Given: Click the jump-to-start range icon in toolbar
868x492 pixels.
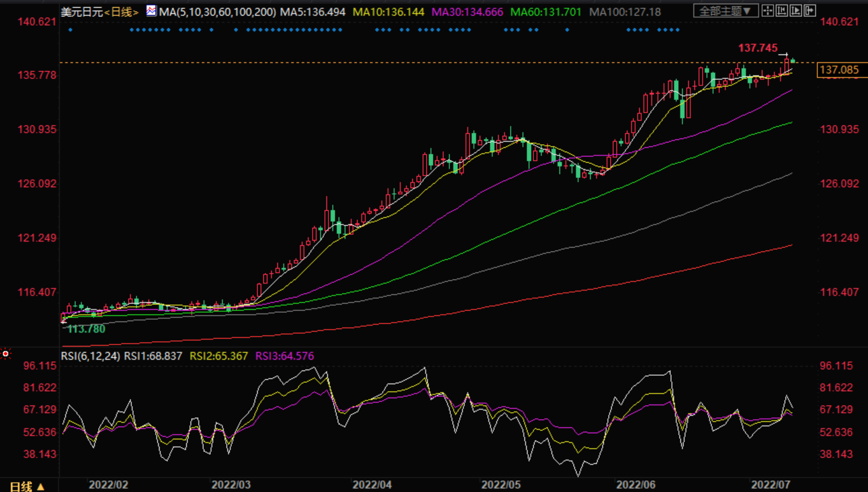Looking at the screenshot, I should click(782, 11).
